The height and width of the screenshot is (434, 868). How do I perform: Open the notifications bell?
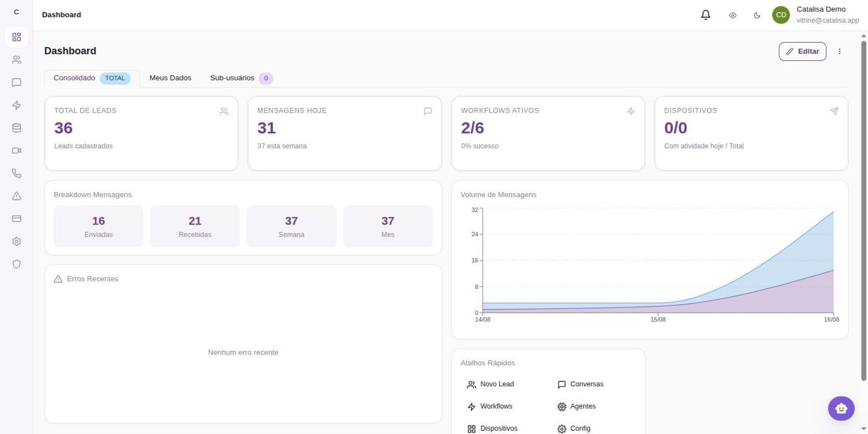(706, 15)
